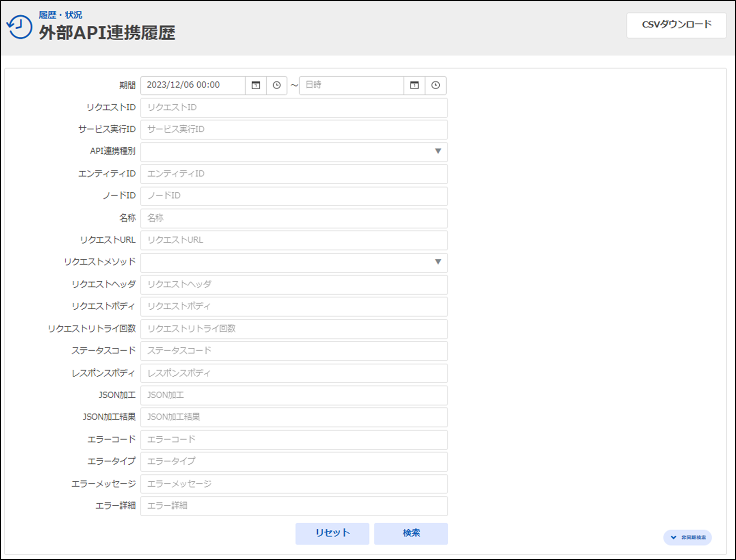Click the リセット button
Screen dimensions: 736x560
[332, 533]
